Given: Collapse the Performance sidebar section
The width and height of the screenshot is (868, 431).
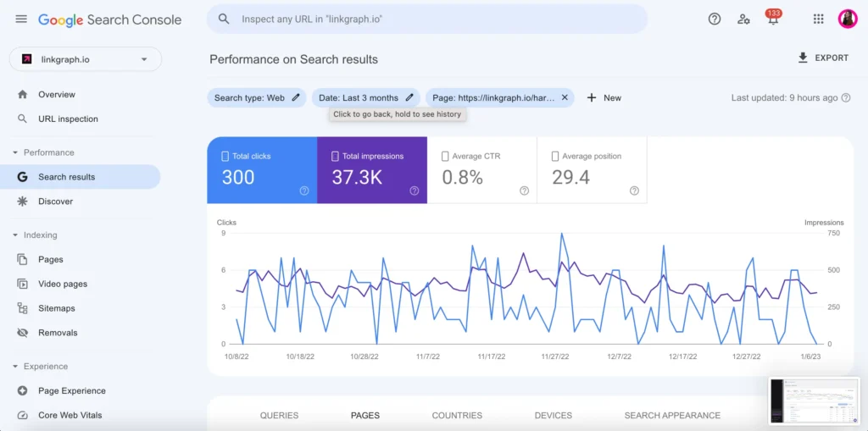Looking at the screenshot, I should 15,152.
